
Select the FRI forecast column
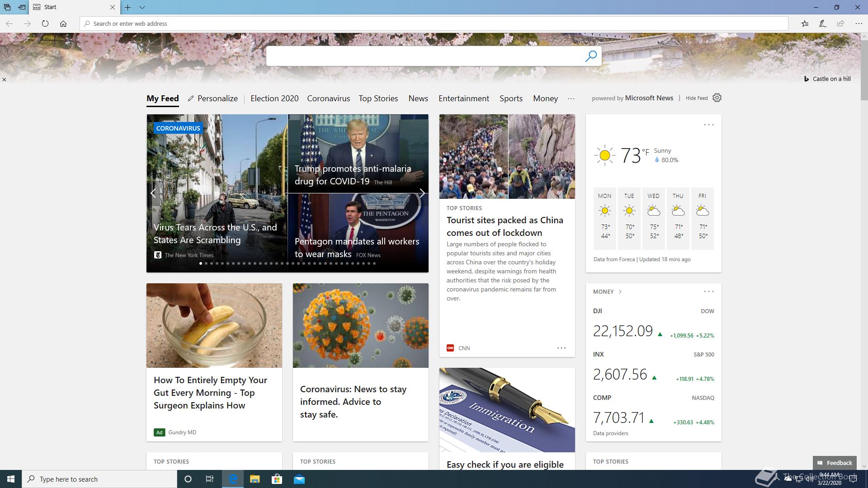pos(703,218)
